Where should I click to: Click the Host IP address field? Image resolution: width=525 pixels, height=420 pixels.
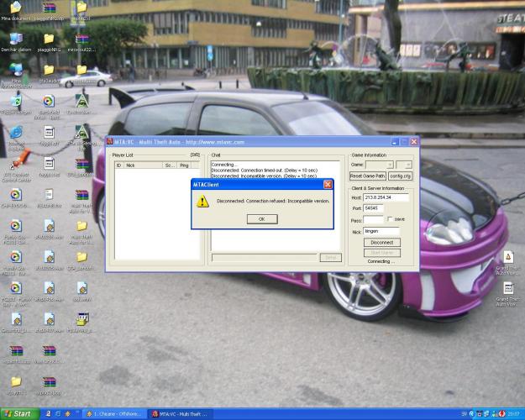(386, 197)
